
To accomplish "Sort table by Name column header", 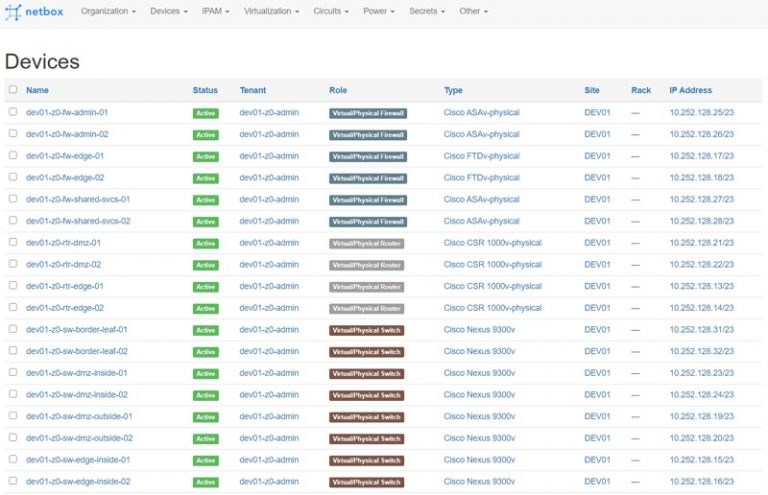I will pyautogui.click(x=37, y=90).
